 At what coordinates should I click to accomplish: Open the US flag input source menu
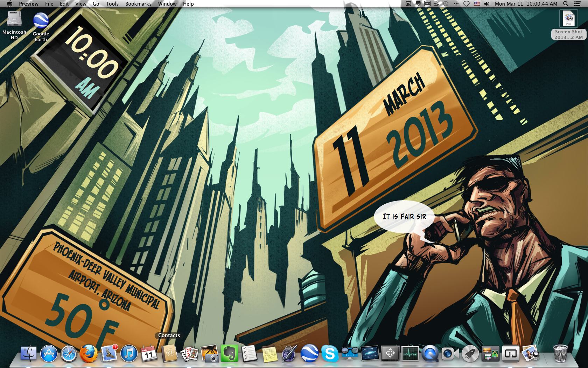click(x=477, y=4)
